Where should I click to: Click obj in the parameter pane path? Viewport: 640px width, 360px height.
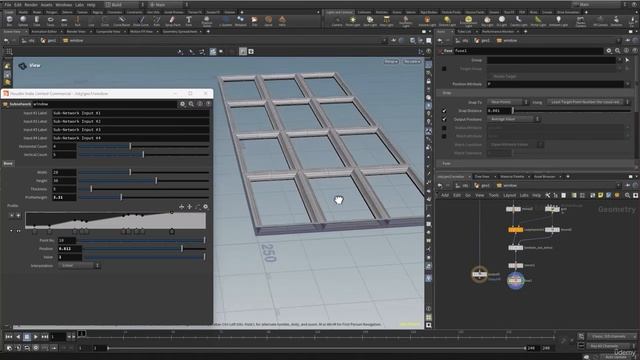(462, 40)
